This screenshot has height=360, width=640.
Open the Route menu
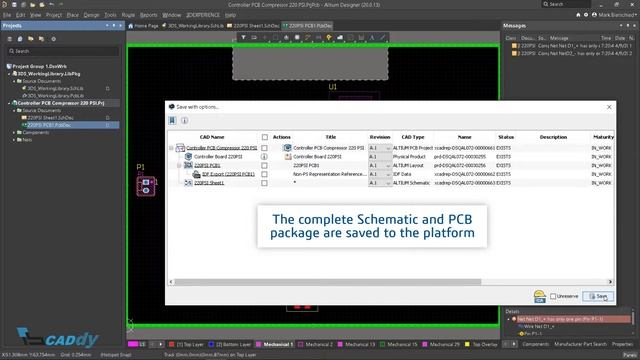(x=128, y=15)
